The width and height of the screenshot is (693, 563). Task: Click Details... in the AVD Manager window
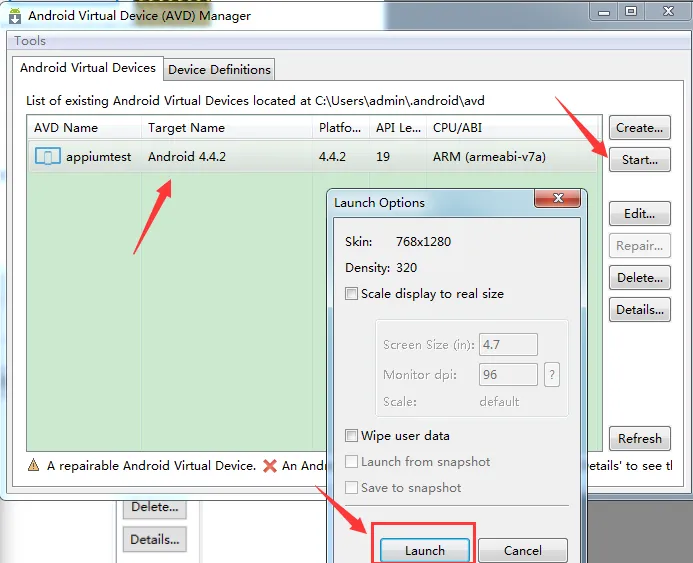(x=640, y=309)
